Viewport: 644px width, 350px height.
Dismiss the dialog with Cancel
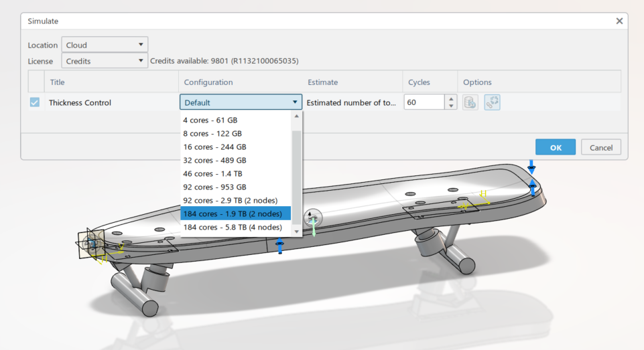601,147
